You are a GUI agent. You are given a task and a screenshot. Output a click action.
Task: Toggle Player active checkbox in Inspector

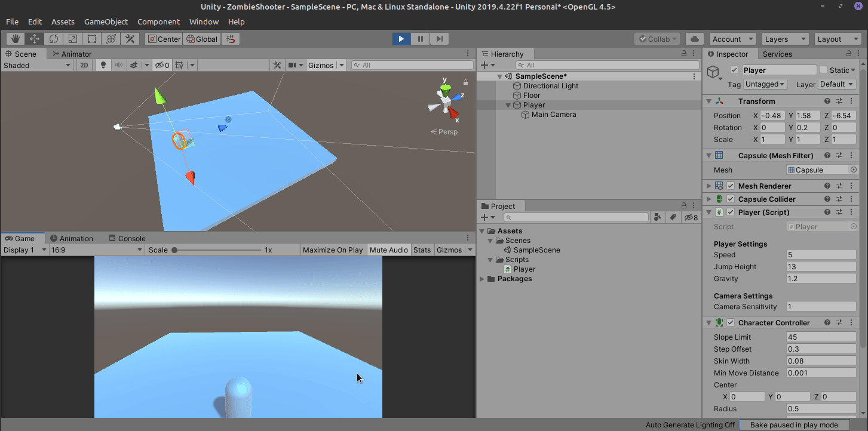pos(734,70)
